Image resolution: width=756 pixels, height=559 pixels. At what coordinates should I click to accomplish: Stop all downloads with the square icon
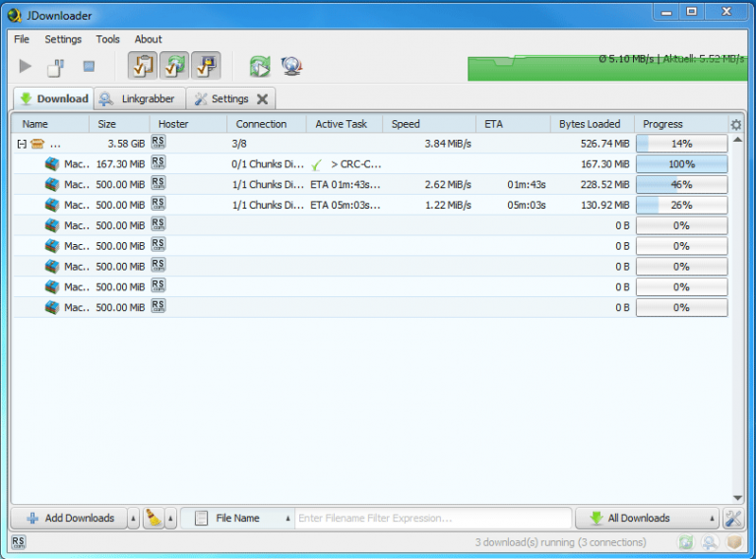coord(89,66)
